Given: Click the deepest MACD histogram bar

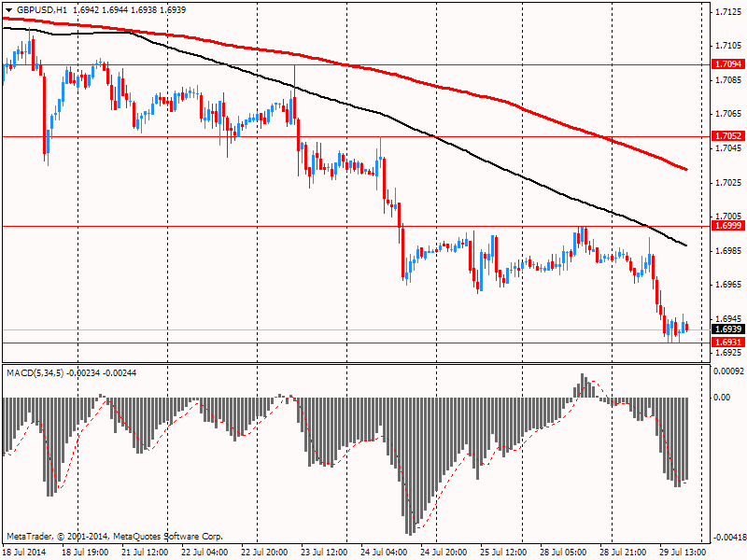Looking at the screenshot, I should click(x=410, y=466).
